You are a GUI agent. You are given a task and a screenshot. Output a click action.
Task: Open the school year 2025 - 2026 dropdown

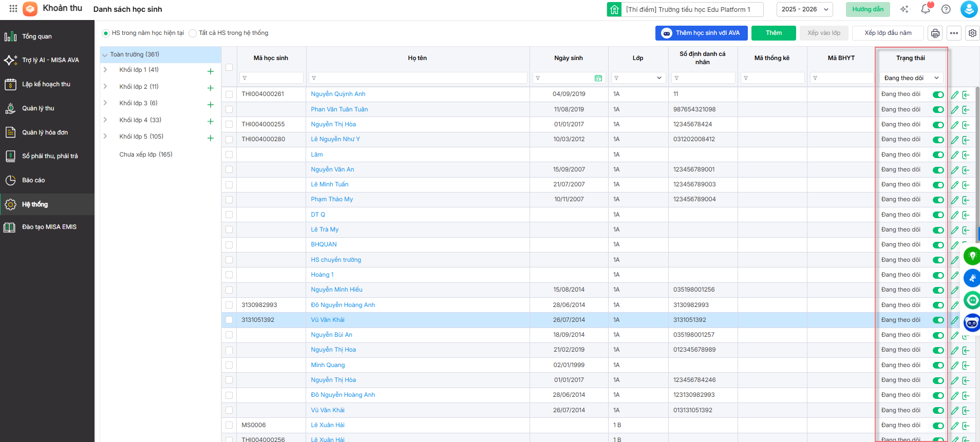coord(805,9)
